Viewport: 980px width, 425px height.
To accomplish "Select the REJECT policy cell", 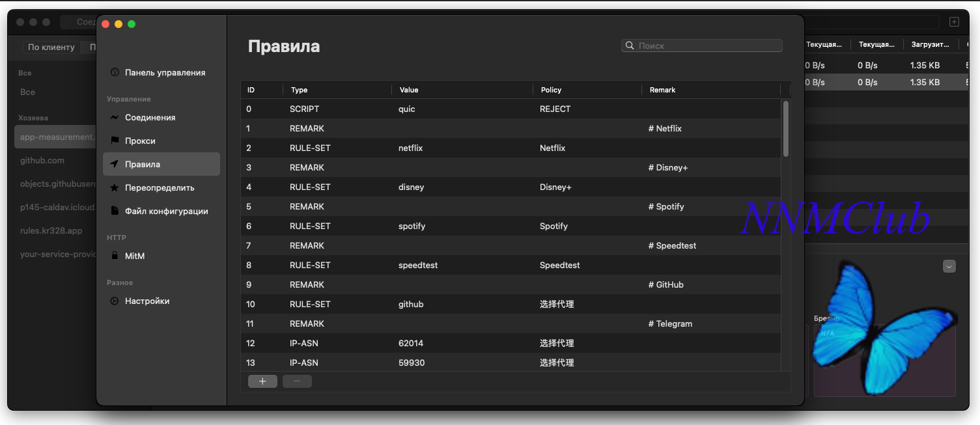I will click(555, 109).
